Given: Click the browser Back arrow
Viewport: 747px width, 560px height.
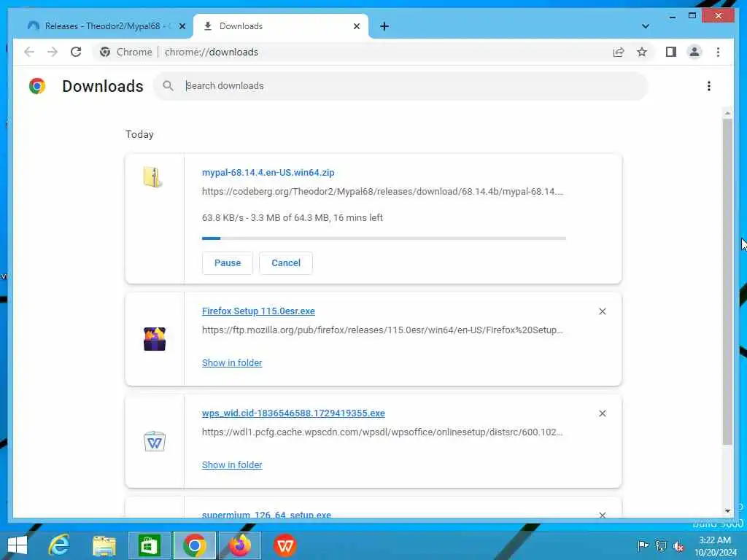Looking at the screenshot, I should click(x=29, y=52).
